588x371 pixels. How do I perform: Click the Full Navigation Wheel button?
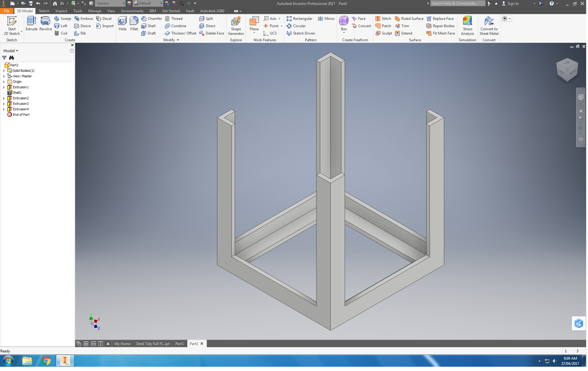pos(580,97)
